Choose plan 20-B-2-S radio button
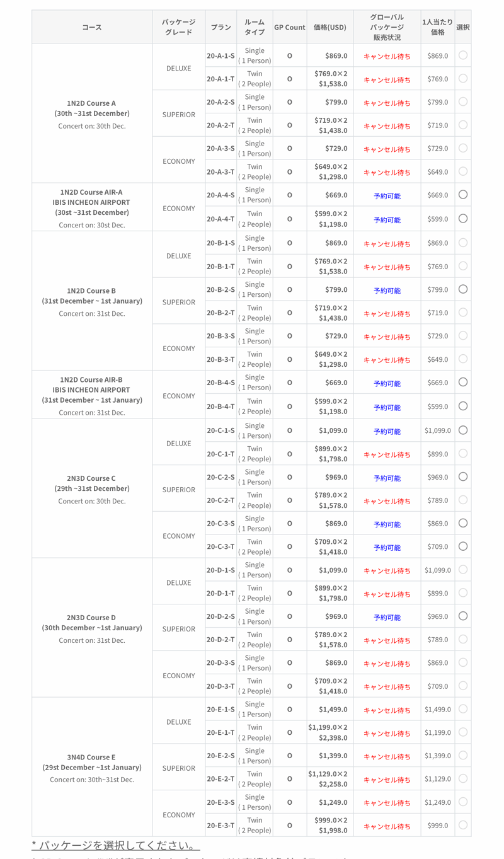This screenshot has height=859, width=504. [463, 289]
